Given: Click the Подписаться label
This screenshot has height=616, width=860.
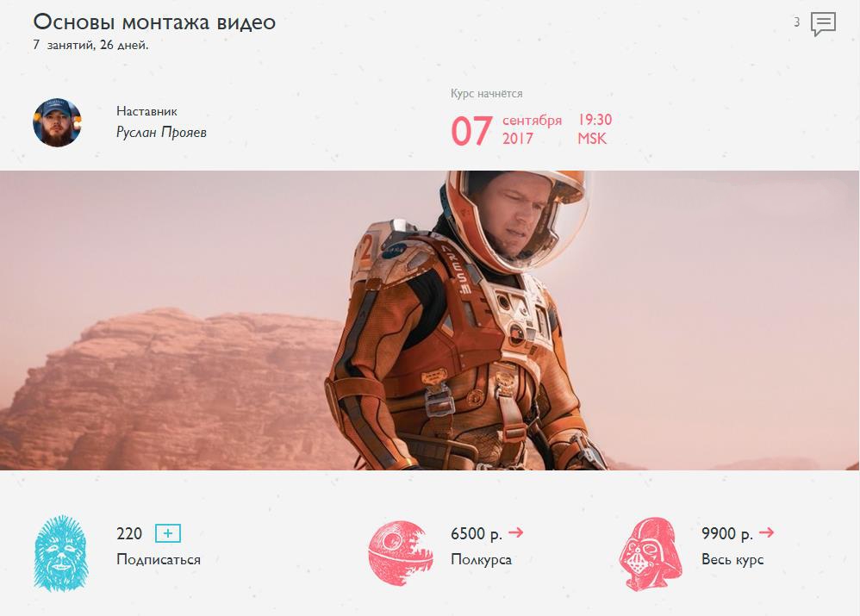Looking at the screenshot, I should tap(159, 559).
